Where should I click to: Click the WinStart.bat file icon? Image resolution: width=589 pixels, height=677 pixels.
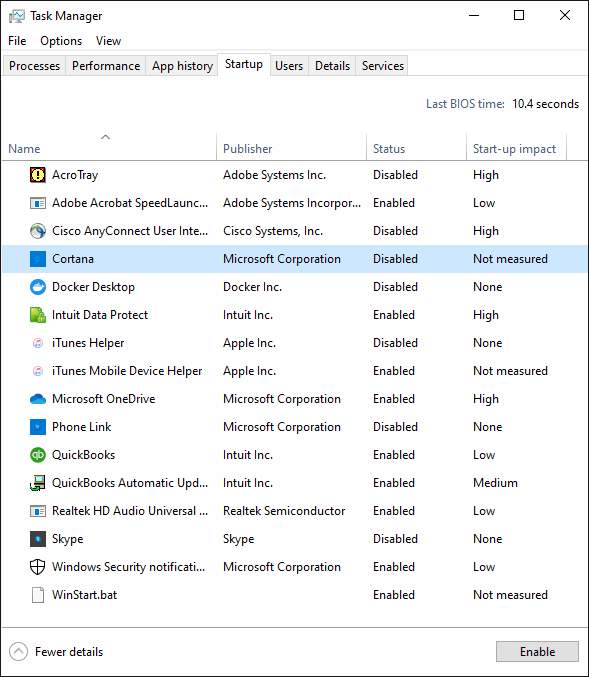click(x=38, y=595)
